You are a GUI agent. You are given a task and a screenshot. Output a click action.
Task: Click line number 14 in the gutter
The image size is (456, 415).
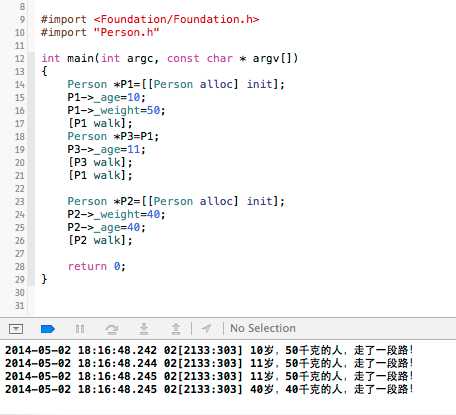click(20, 85)
